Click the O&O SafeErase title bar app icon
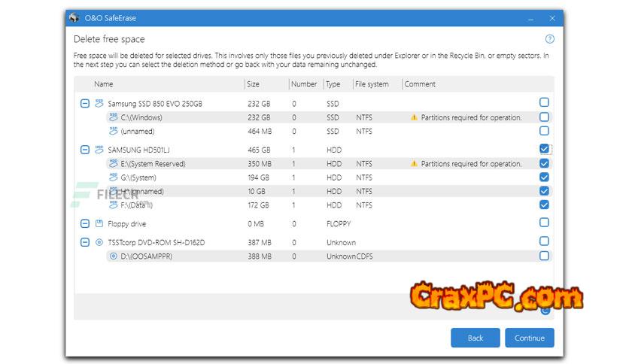The image size is (629, 364). pyautogui.click(x=74, y=17)
